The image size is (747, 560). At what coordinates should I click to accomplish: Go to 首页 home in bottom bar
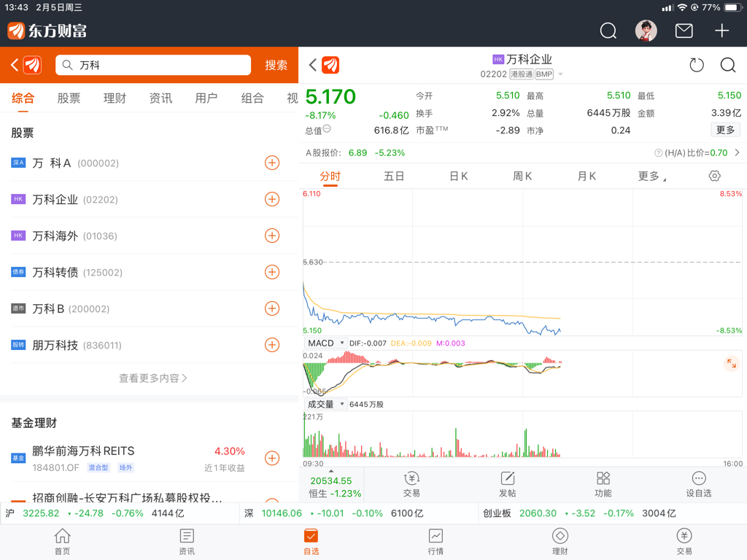pos(62,542)
